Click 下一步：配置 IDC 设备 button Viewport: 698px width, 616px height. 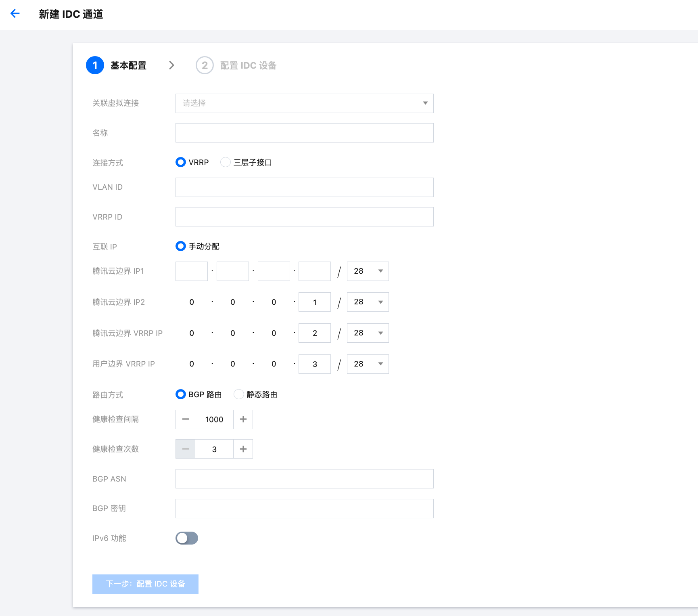pyautogui.click(x=145, y=584)
